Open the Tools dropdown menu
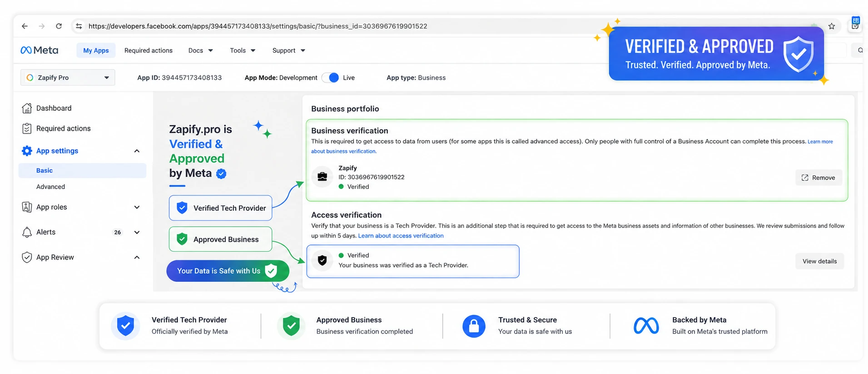868x374 pixels. [243, 50]
